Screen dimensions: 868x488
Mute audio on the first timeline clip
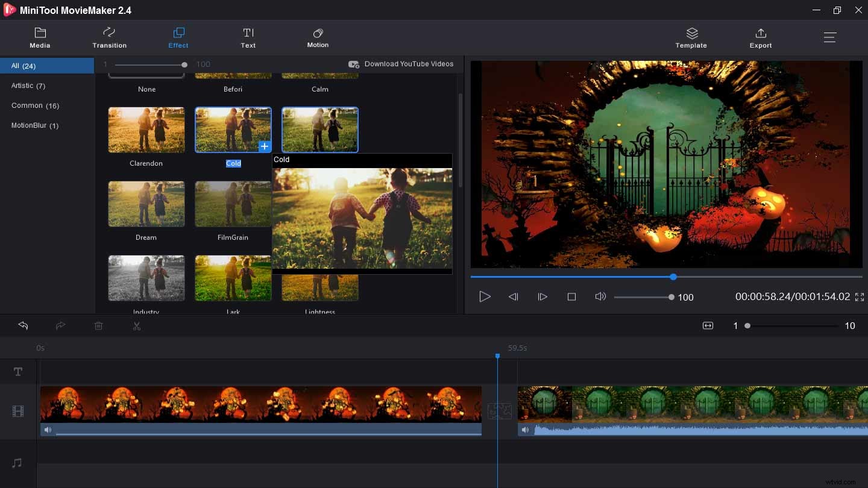tap(48, 430)
